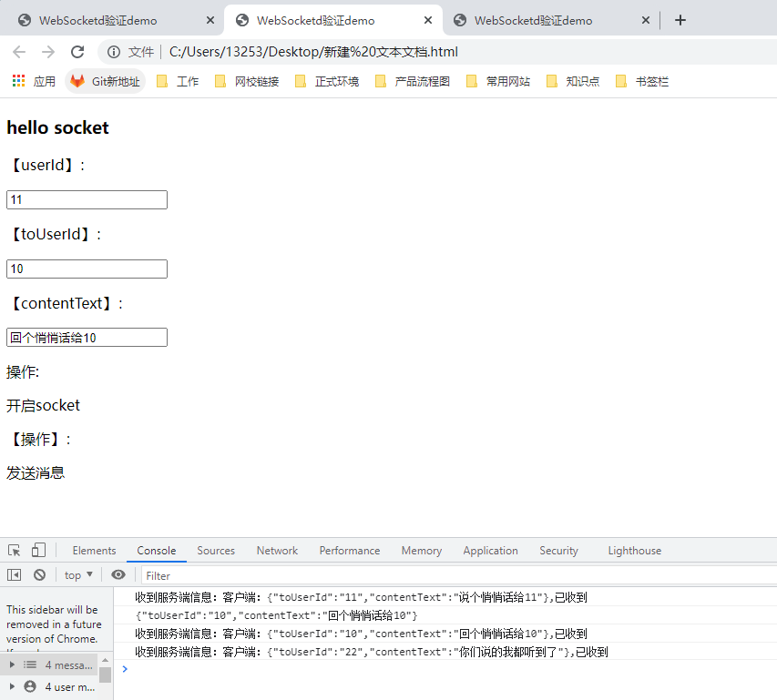The image size is (777, 700).
Task: Click 发送消息 to send the message
Action: (x=36, y=472)
